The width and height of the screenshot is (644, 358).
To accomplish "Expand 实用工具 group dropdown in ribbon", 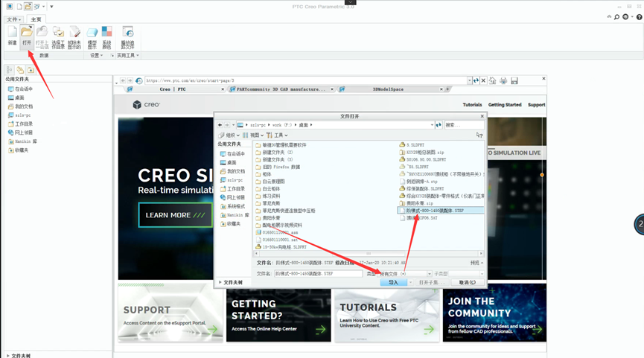I will pos(128,55).
